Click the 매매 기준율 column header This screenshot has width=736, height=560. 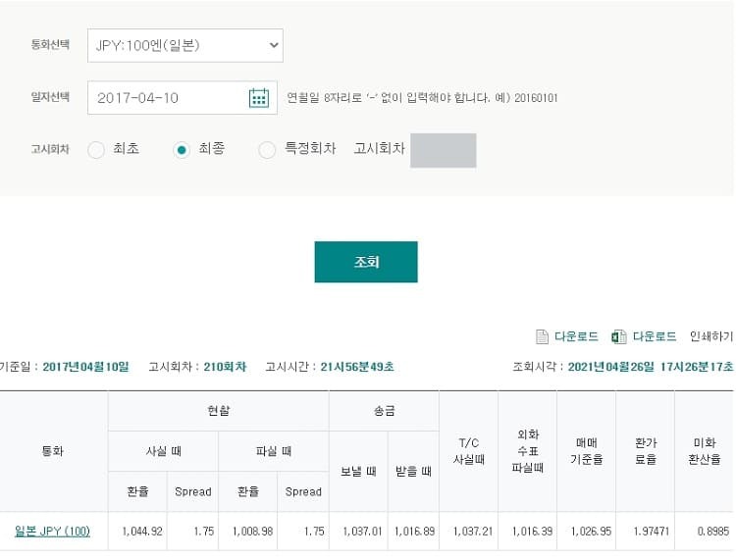click(586, 451)
